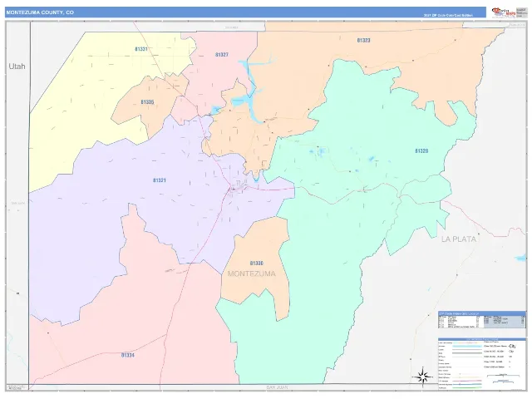Click the "SAN JUAN" label at bottom edge
Image resolution: width=532 pixels, height=399 pixels.
pos(277,387)
